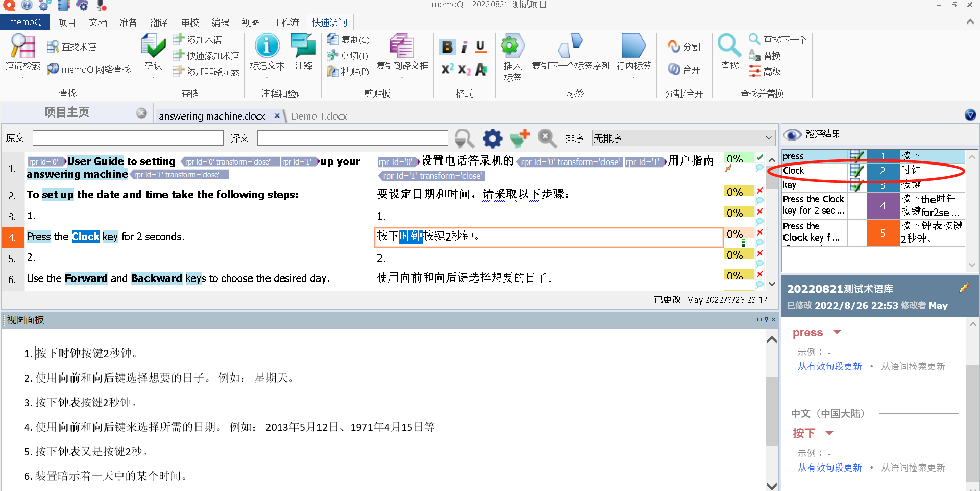Select blue Clock term result 2
The image size is (980, 491).
point(883,171)
